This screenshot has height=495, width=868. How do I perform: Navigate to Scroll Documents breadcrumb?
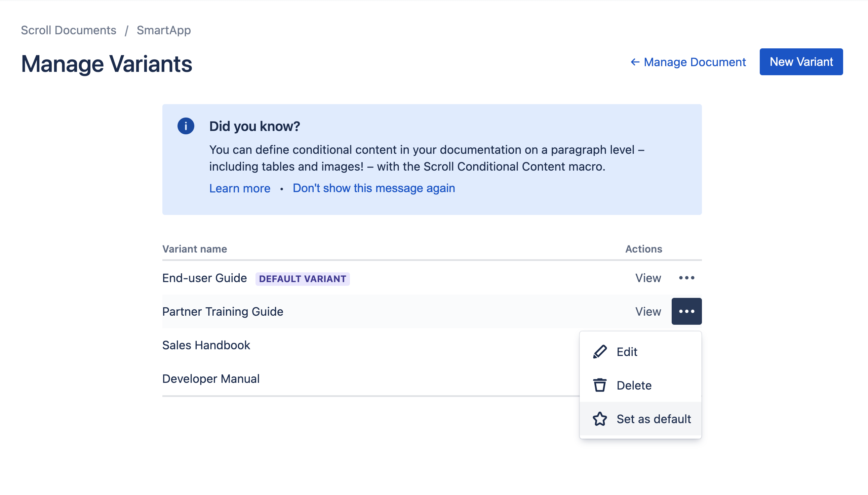68,30
